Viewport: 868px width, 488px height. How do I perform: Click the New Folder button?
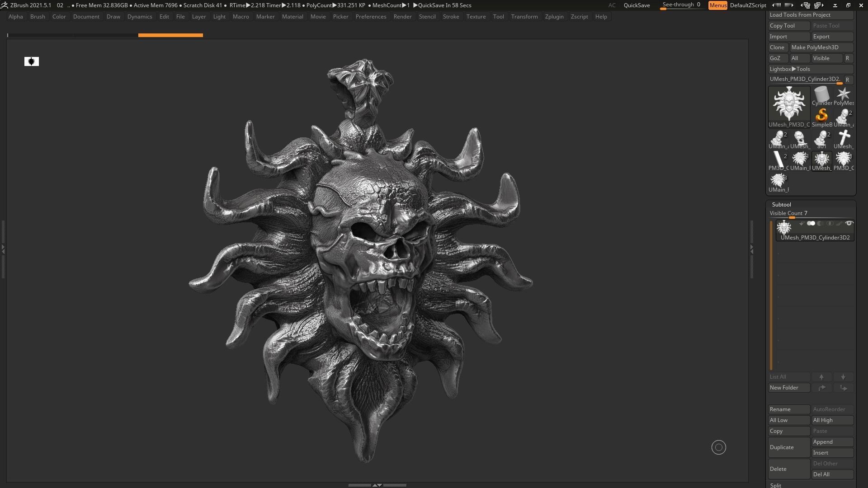(x=789, y=388)
